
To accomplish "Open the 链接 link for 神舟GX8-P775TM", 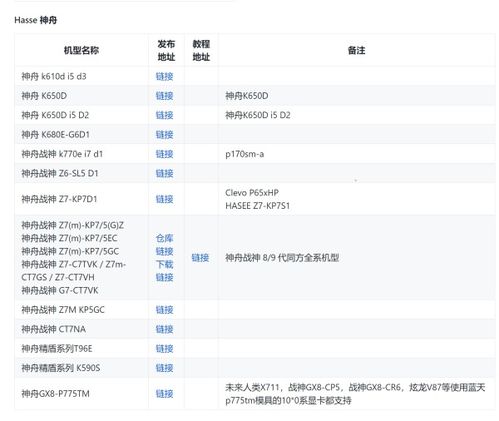I will [x=164, y=394].
